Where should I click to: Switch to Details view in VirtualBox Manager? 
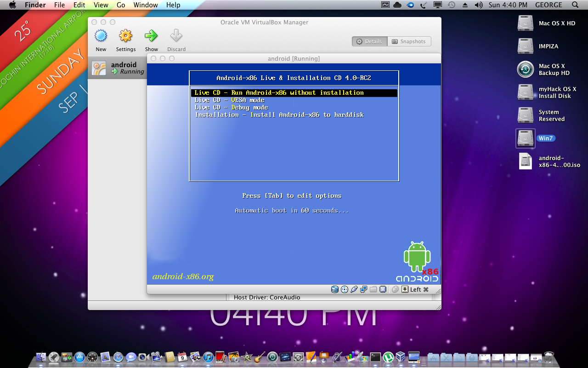coord(370,41)
